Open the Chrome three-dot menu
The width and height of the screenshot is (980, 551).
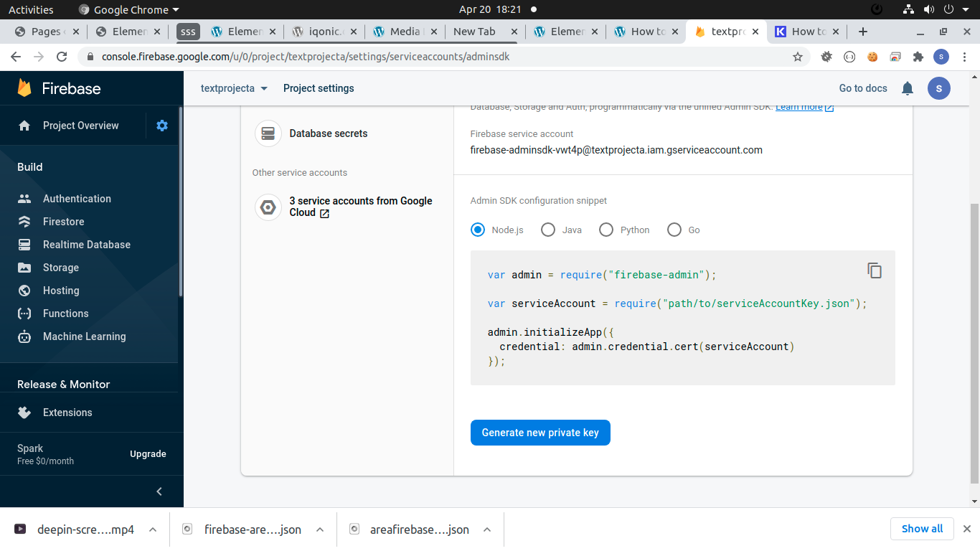pos(964,57)
